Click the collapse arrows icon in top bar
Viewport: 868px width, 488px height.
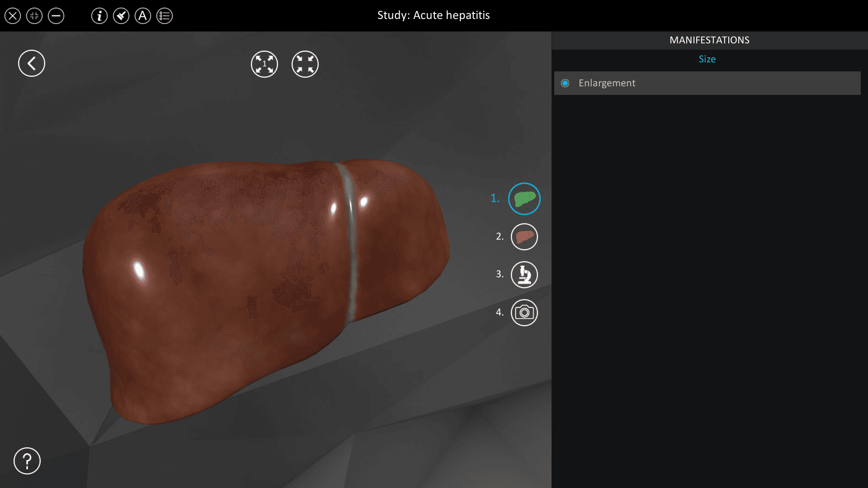pyautogui.click(x=34, y=16)
